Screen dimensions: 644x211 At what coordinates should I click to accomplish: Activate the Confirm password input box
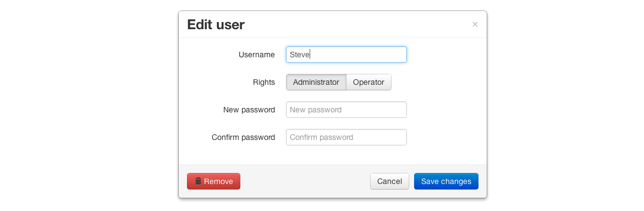(346, 137)
